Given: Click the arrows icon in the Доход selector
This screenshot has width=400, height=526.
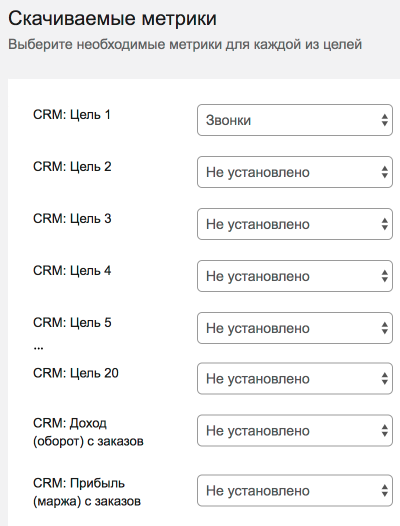Looking at the screenshot, I should click(385, 430).
